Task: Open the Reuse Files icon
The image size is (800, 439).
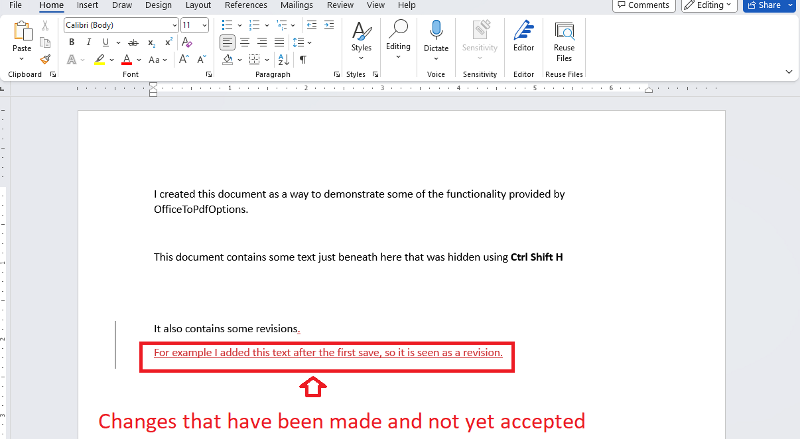Action: [x=564, y=31]
